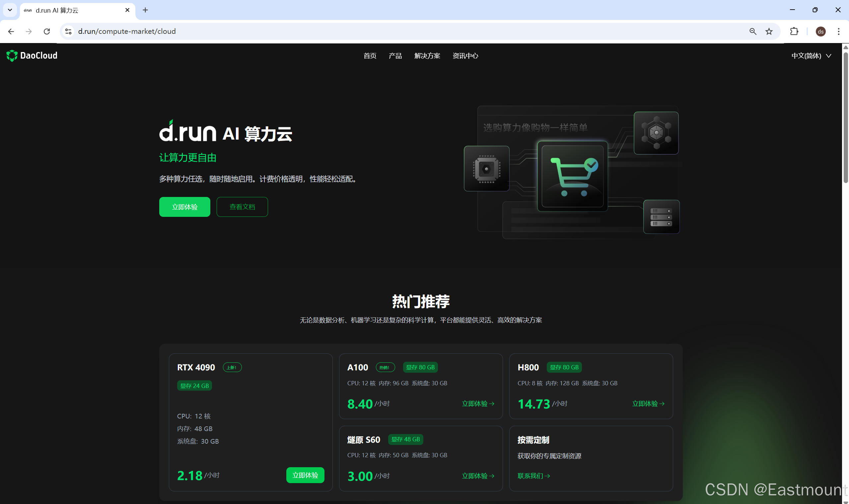
Task: Click the server rack illustration tile
Action: (661, 217)
